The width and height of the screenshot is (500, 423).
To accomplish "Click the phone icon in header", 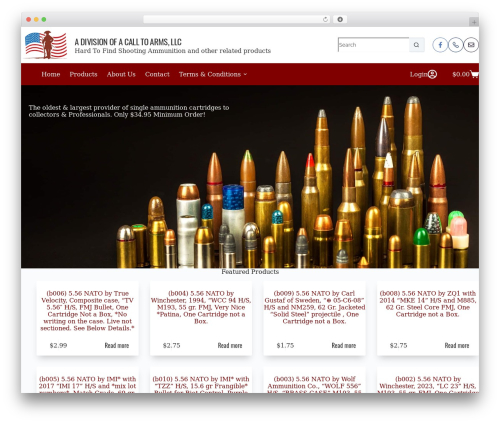I will point(455,45).
